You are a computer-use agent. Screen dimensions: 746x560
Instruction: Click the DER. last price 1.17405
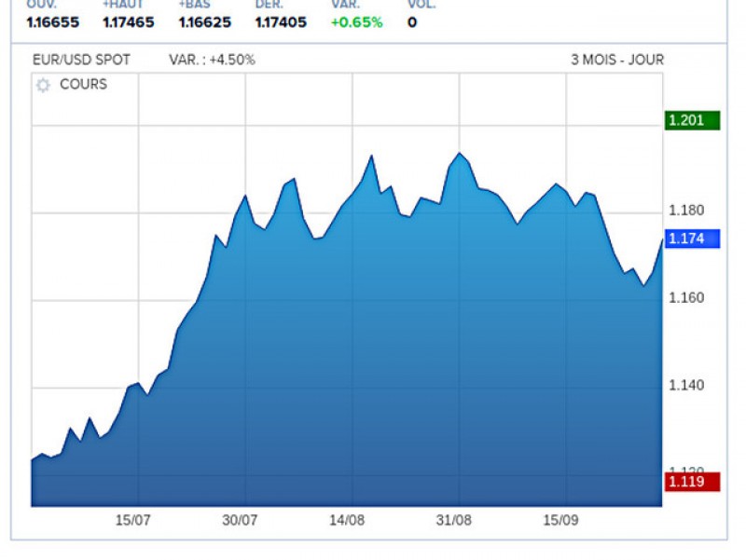(280, 22)
